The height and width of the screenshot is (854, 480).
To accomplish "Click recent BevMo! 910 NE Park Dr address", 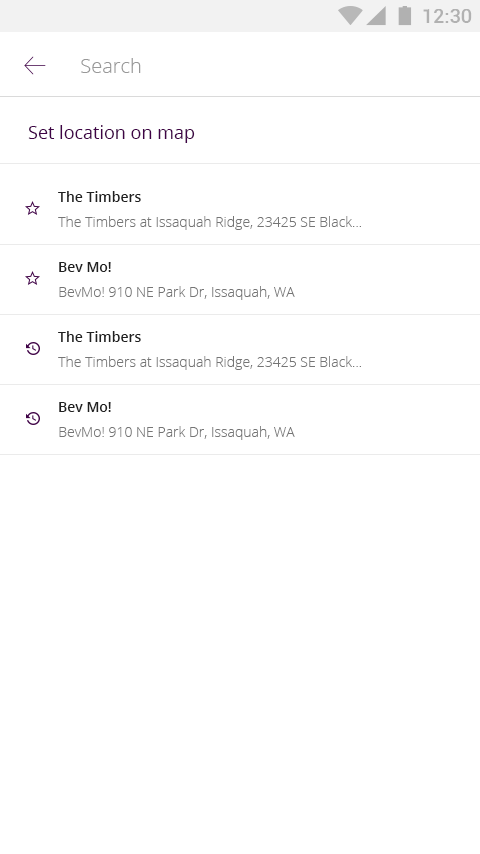I will pos(177,432).
